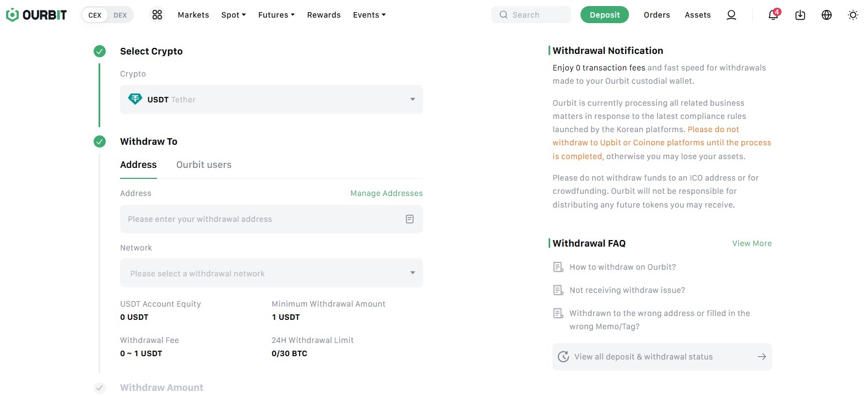Select the Address tab
The height and width of the screenshot is (398, 868).
(x=138, y=165)
